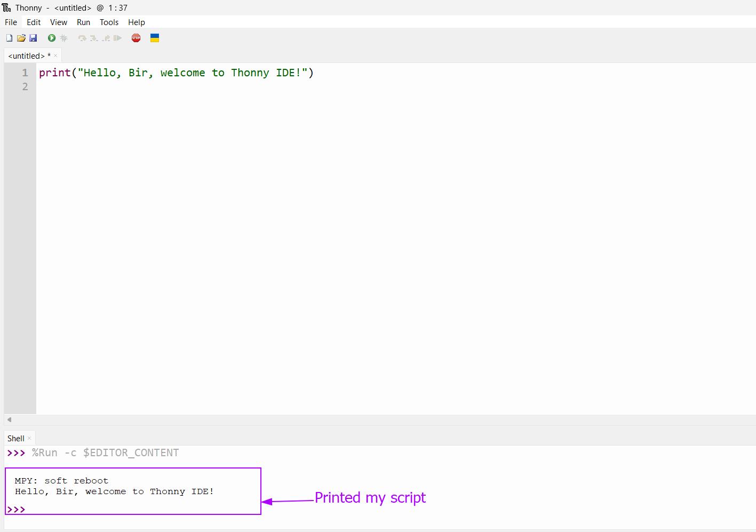The image size is (756, 532).
Task: Open the View menu
Action: (59, 22)
